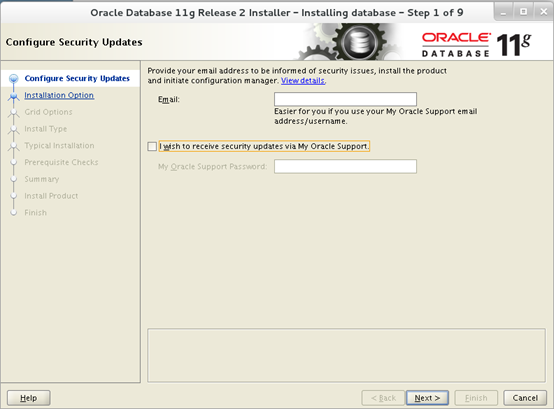Click the Installation Option step node icon

pyautogui.click(x=13, y=96)
